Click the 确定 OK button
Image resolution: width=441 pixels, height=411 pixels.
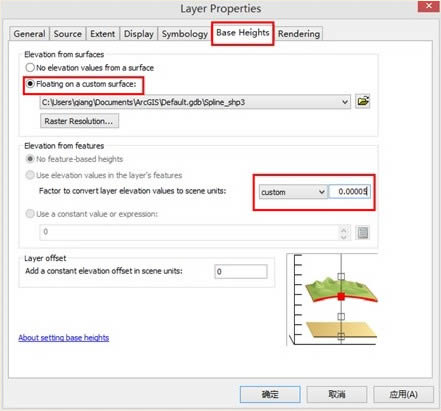tap(270, 394)
